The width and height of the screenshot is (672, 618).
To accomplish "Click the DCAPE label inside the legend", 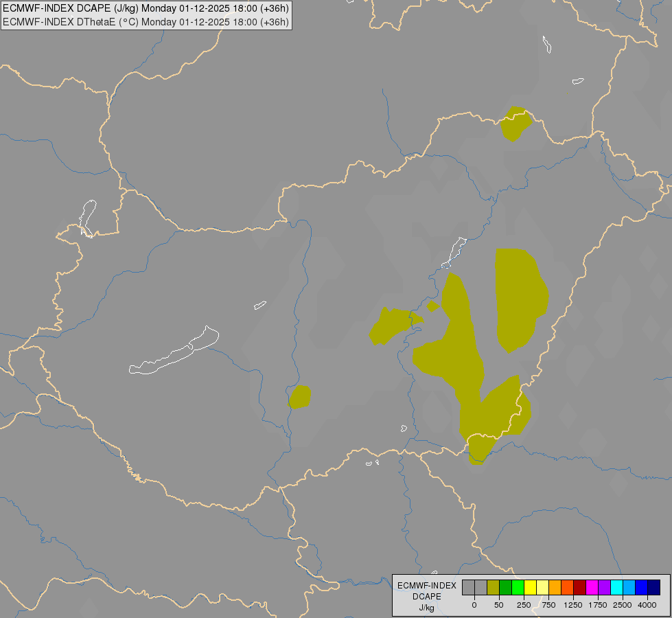I will click(x=427, y=597).
